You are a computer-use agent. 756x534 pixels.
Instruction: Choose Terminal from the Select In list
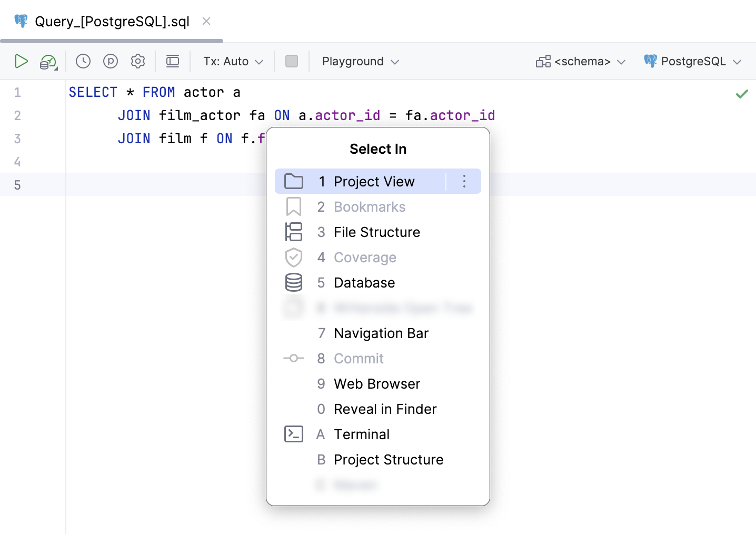coord(362,434)
